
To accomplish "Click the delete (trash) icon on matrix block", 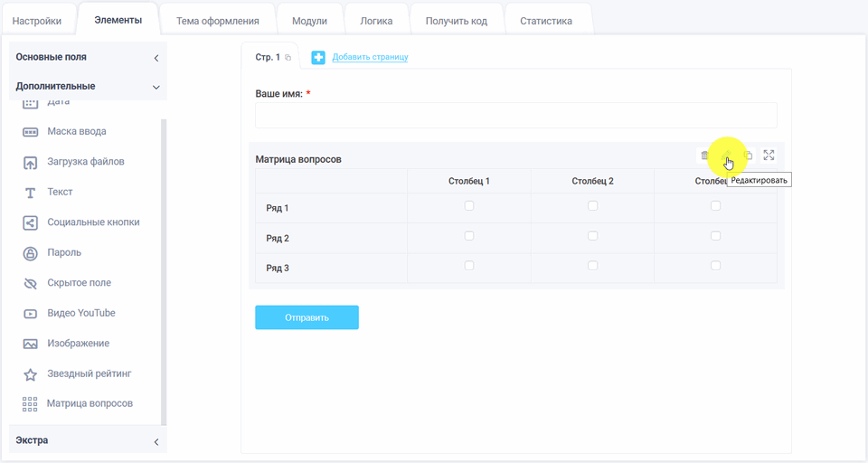I will click(x=704, y=156).
